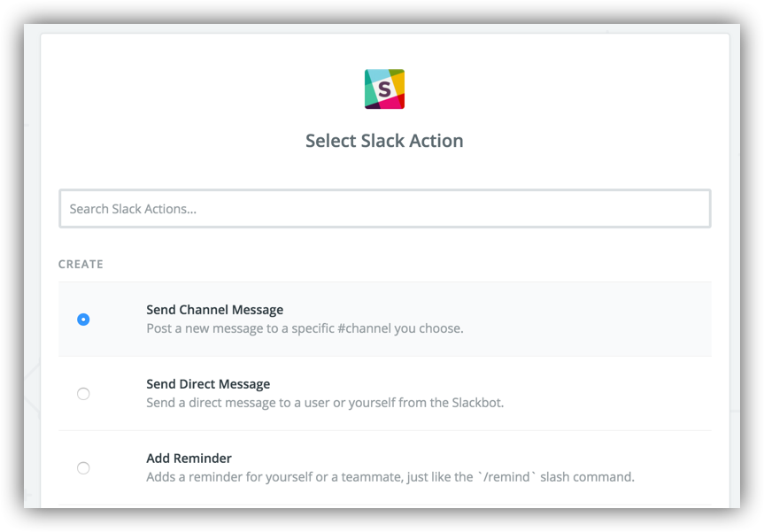Pick the Add Reminder option title
The width and height of the screenshot is (764, 532).
(189, 459)
